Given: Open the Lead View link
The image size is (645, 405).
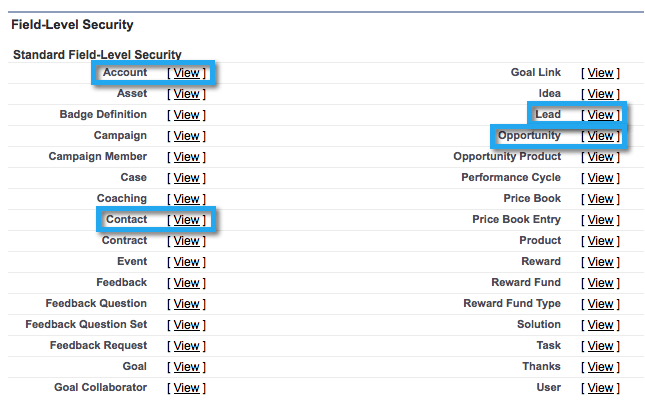Looking at the screenshot, I should pos(601,115).
